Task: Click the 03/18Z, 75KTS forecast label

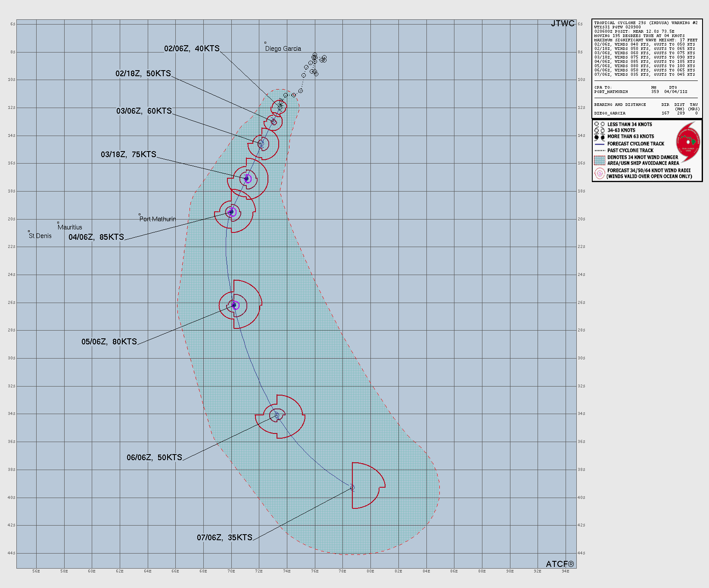Action: 128,155
